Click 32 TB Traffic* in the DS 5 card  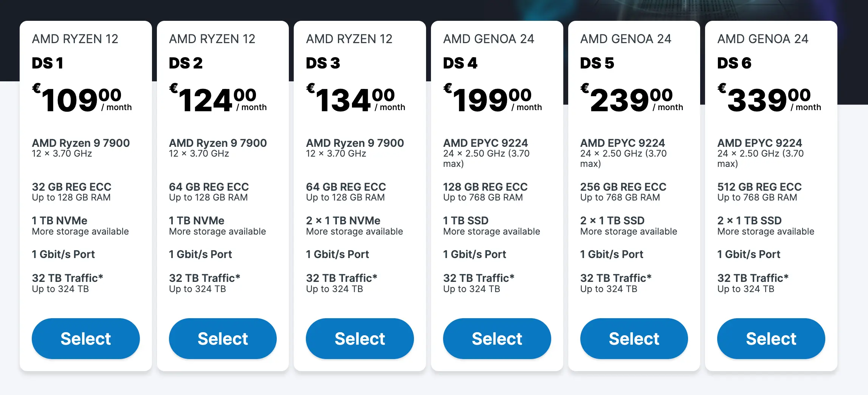pos(615,278)
